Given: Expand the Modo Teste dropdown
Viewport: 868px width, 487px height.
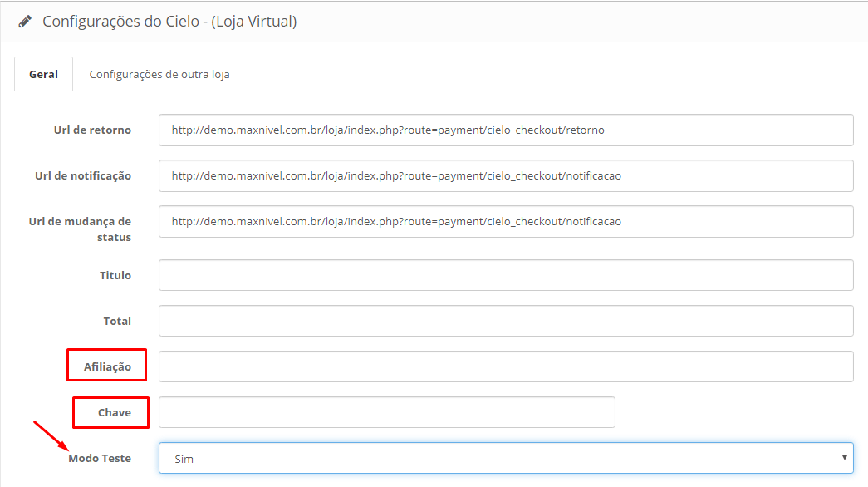Looking at the screenshot, I should [506, 458].
